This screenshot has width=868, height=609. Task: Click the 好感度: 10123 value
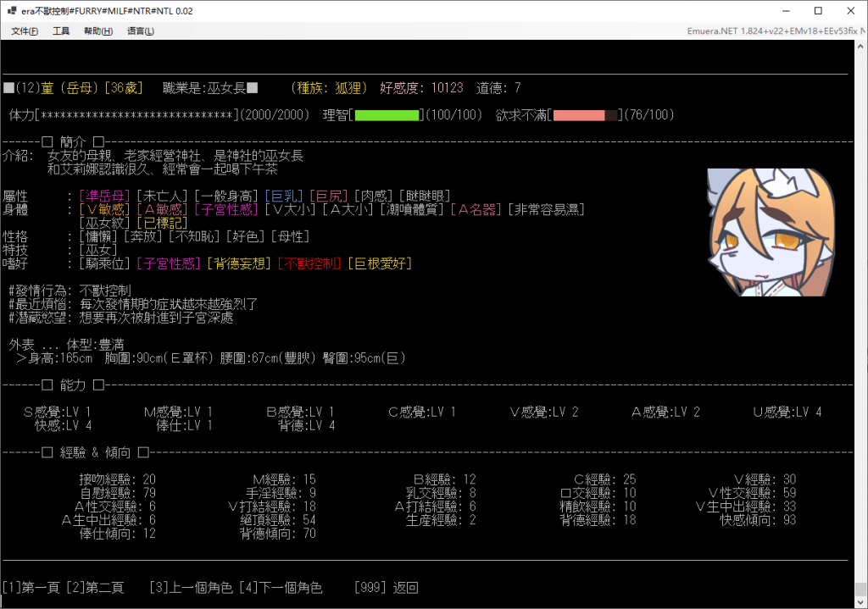(421, 88)
